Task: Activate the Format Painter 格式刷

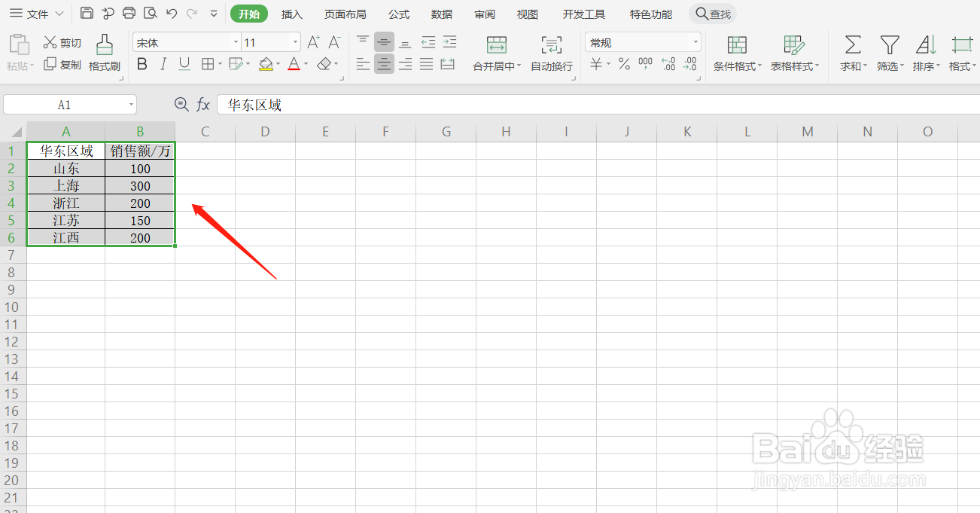Action: tap(105, 53)
